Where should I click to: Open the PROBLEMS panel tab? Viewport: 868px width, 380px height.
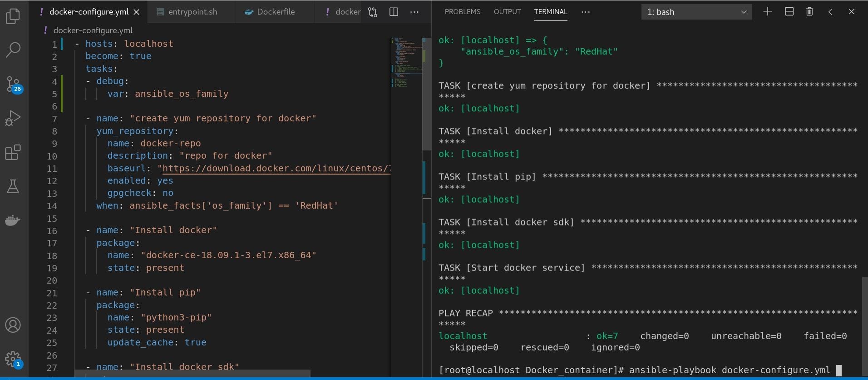tap(462, 12)
